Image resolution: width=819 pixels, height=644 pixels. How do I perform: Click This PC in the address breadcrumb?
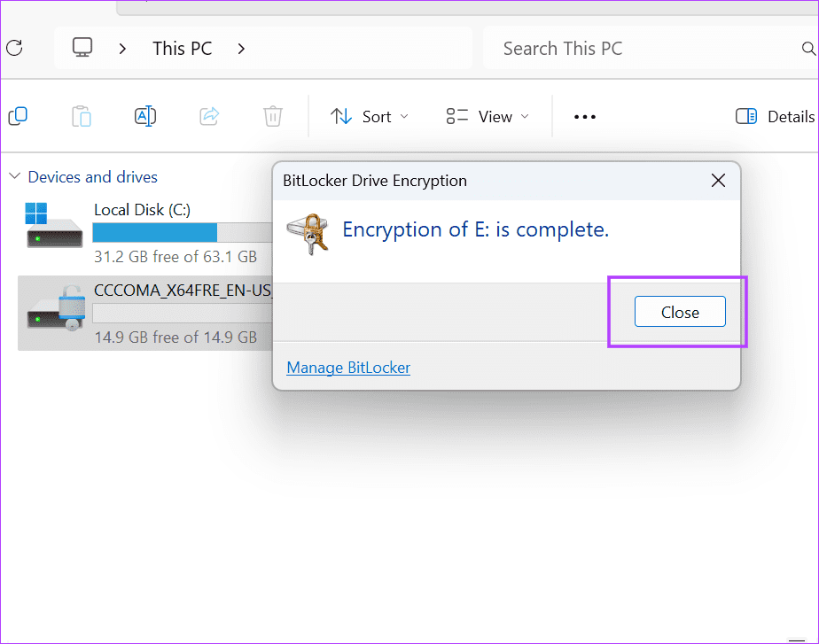pos(182,48)
